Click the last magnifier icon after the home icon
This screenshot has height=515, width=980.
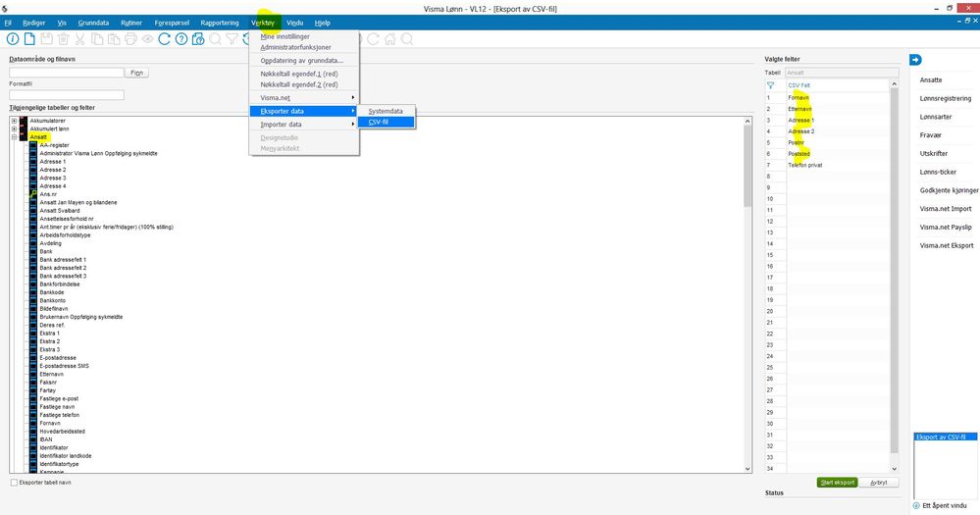tap(407, 39)
